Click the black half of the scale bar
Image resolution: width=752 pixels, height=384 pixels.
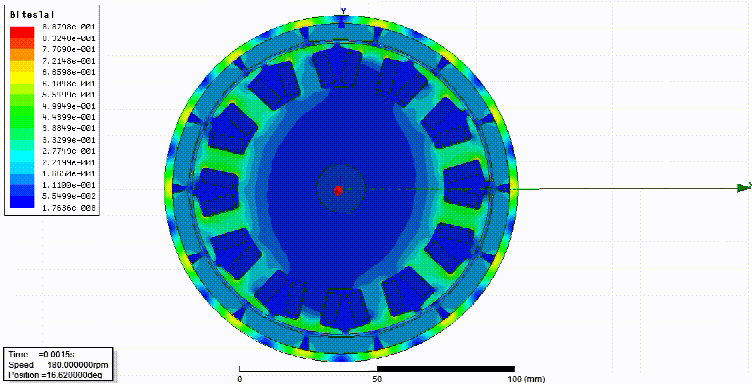446,369
